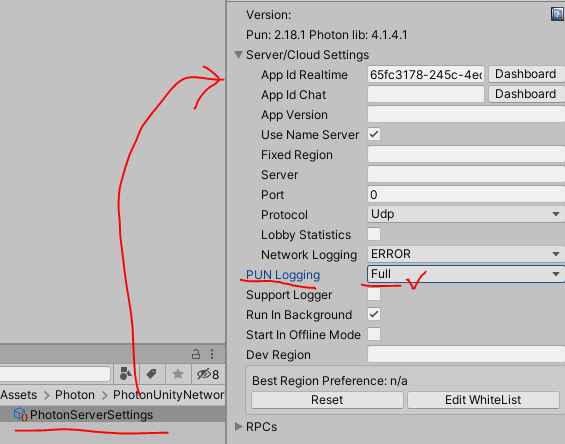Select the PhotonServerSettings file name
This screenshot has width=565, height=444.
click(x=92, y=415)
